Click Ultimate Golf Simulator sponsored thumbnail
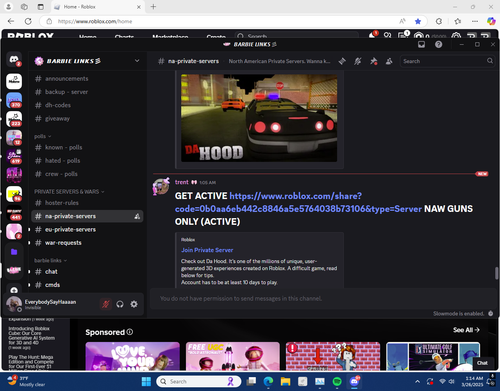 (x=433, y=356)
